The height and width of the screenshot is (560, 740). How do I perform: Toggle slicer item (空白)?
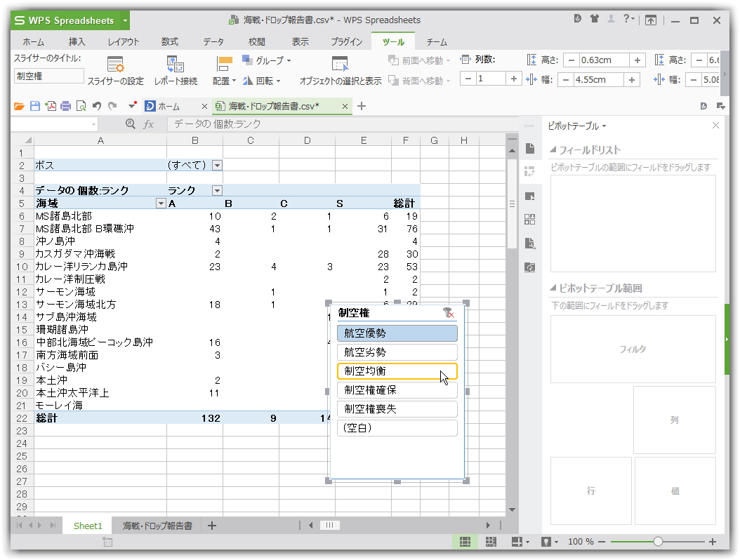point(397,428)
